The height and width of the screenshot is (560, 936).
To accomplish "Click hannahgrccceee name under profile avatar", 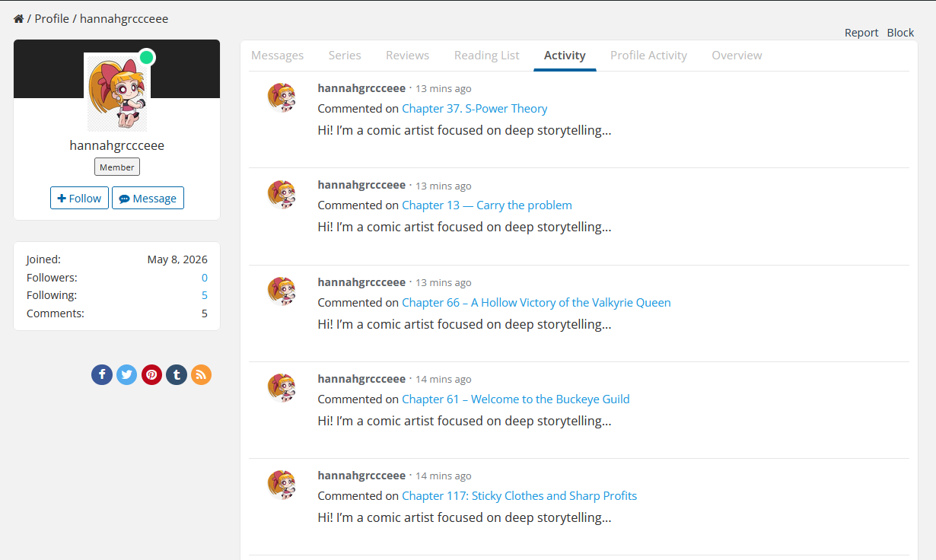I will (x=117, y=145).
